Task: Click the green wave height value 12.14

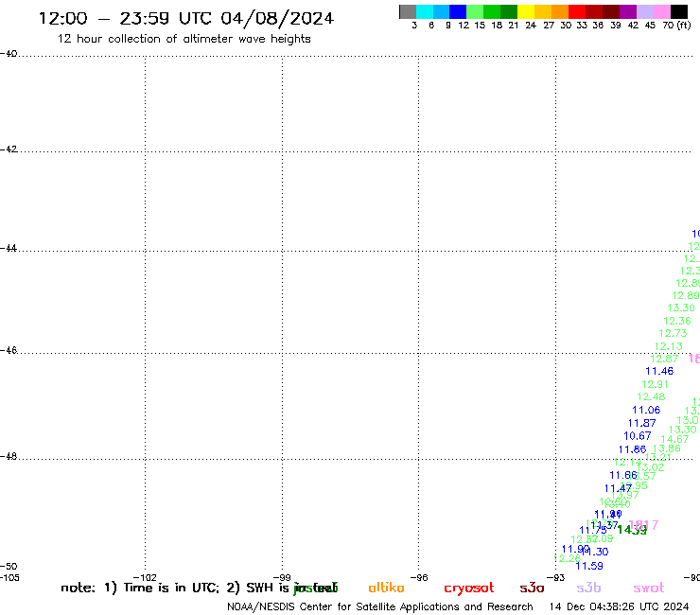Action: click(628, 463)
